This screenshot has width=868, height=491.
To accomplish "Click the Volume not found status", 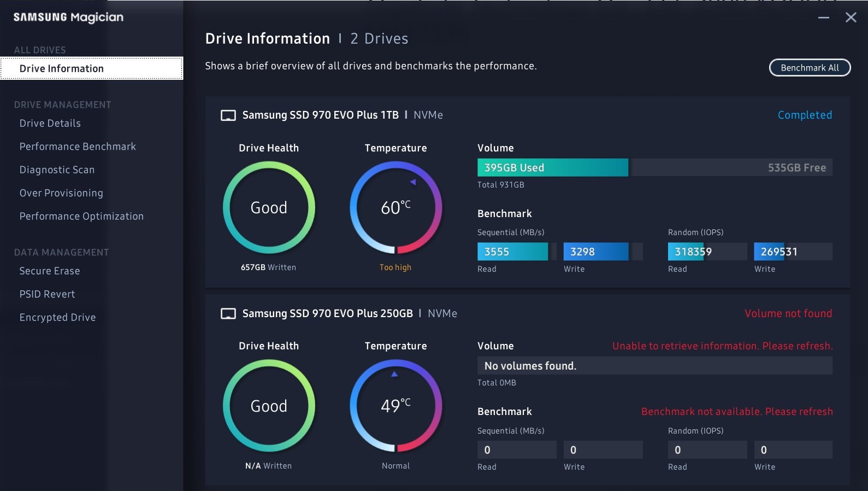I will click(788, 314).
